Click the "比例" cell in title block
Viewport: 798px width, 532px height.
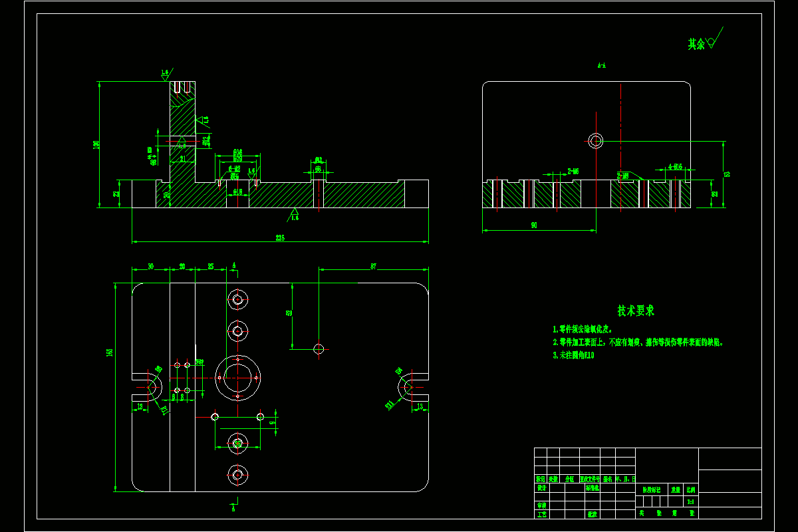(x=691, y=489)
